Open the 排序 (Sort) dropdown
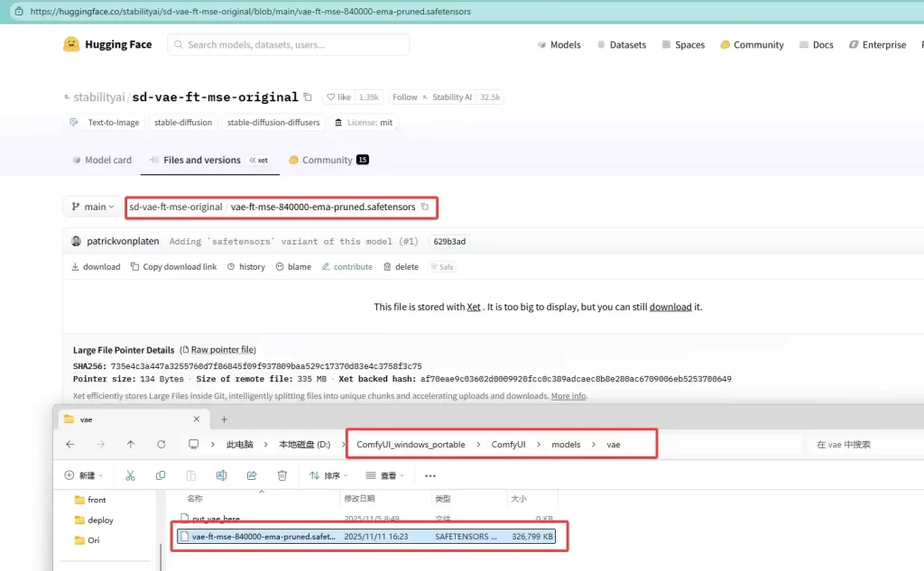The width and height of the screenshot is (924, 571). 328,475
